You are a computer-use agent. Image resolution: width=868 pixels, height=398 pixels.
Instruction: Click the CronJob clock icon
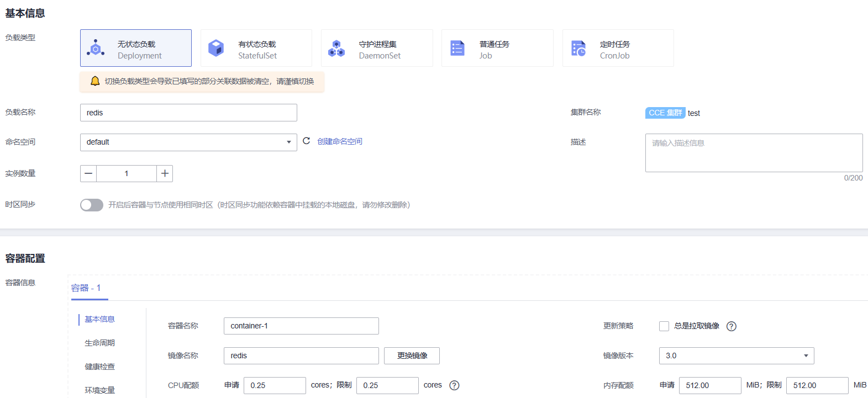point(578,48)
